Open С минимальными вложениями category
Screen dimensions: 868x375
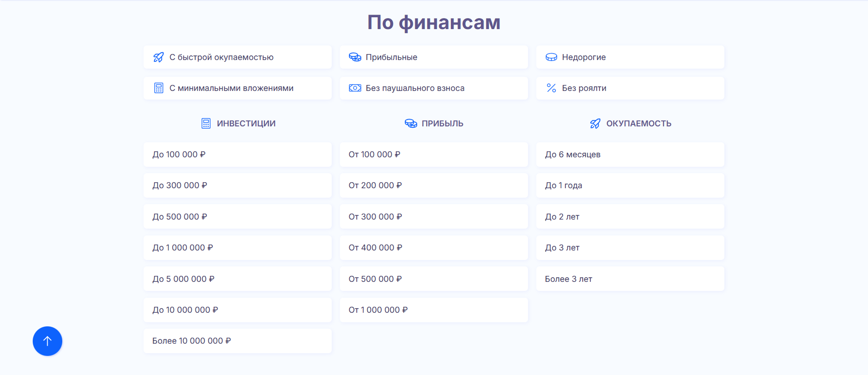tap(238, 88)
